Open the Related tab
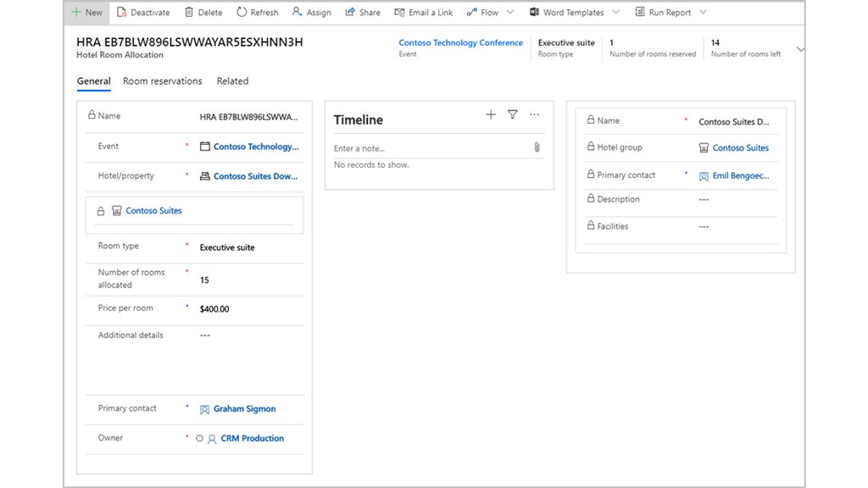The image size is (868, 488). pos(232,80)
